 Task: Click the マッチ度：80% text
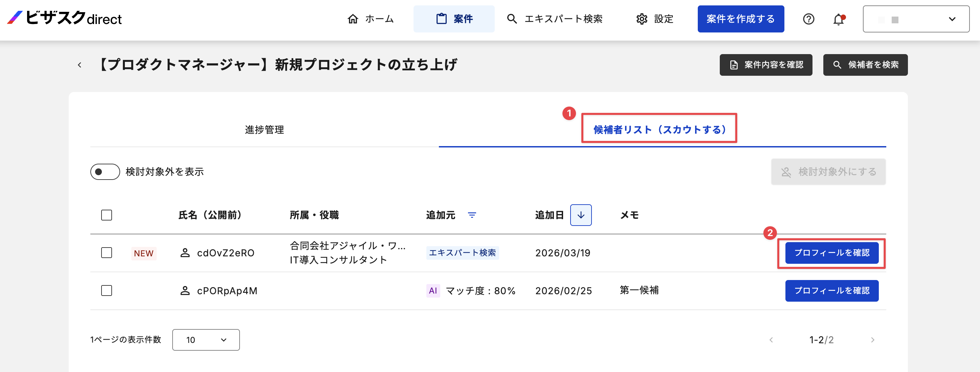(x=481, y=291)
